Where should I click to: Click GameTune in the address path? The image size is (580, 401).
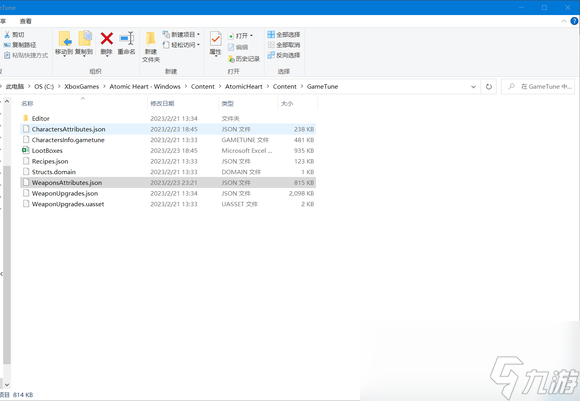(x=323, y=87)
